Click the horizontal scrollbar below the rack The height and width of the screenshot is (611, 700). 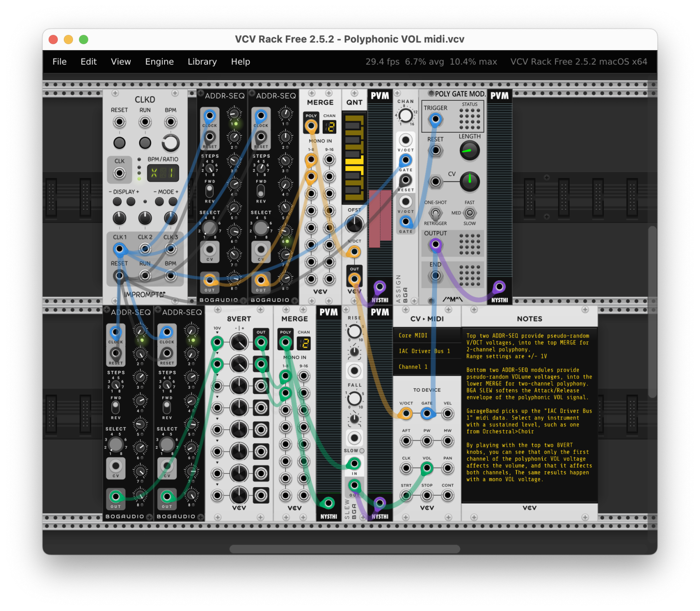[345, 549]
